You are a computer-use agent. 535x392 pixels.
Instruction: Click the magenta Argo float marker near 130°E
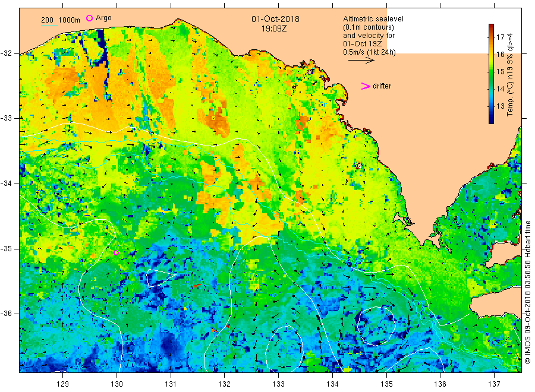(117, 252)
